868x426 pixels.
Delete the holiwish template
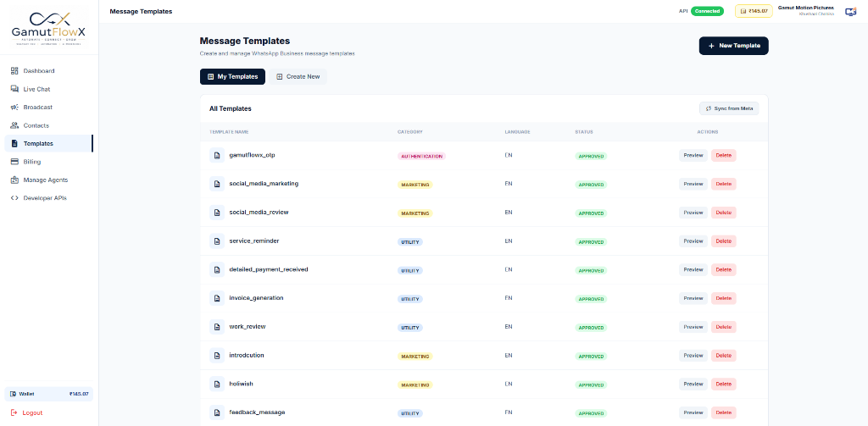(724, 384)
